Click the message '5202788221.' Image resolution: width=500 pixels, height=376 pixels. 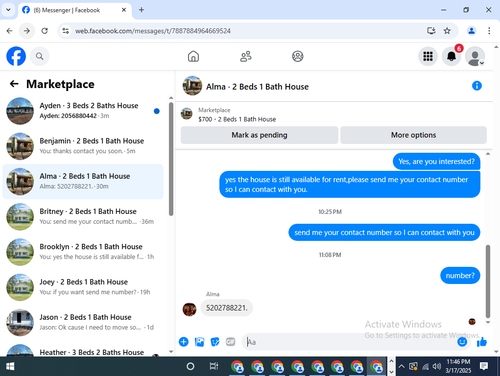pos(227,308)
